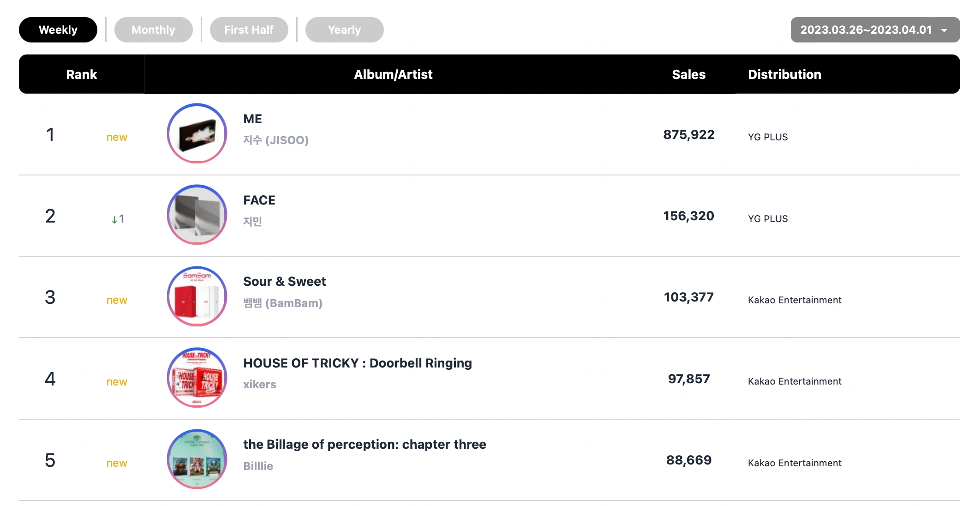Switch to the Weekly chart tab
980x506 pixels.
pyautogui.click(x=58, y=30)
